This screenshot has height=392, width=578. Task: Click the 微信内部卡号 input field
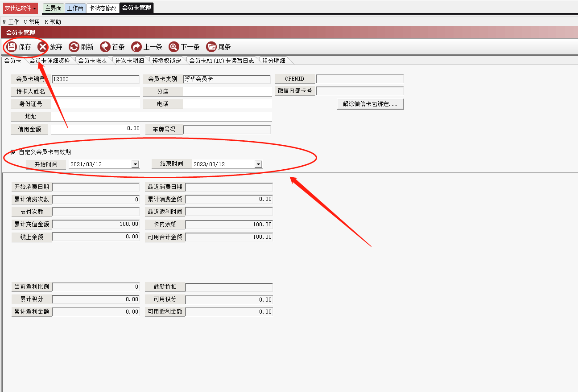coord(359,91)
